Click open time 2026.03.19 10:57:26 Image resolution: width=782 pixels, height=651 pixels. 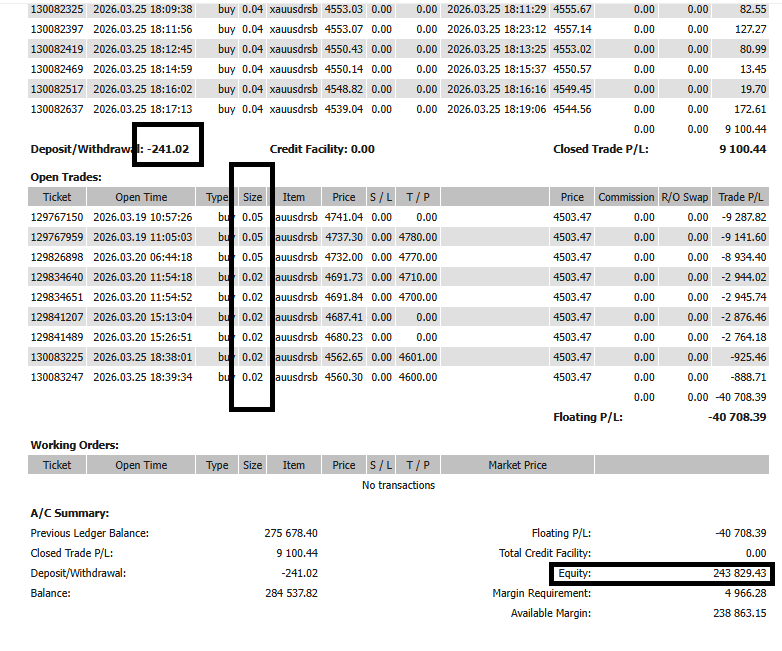tap(143, 217)
